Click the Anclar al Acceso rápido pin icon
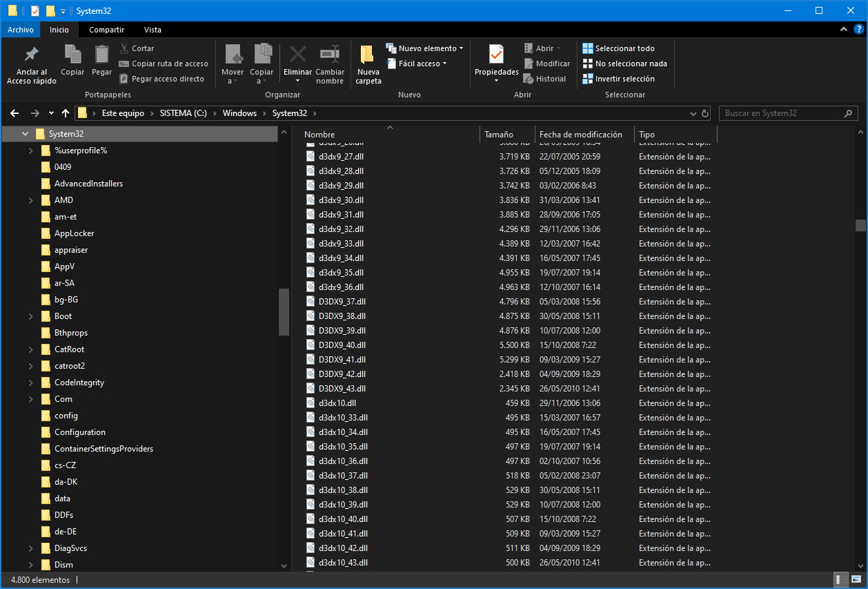 click(x=31, y=55)
